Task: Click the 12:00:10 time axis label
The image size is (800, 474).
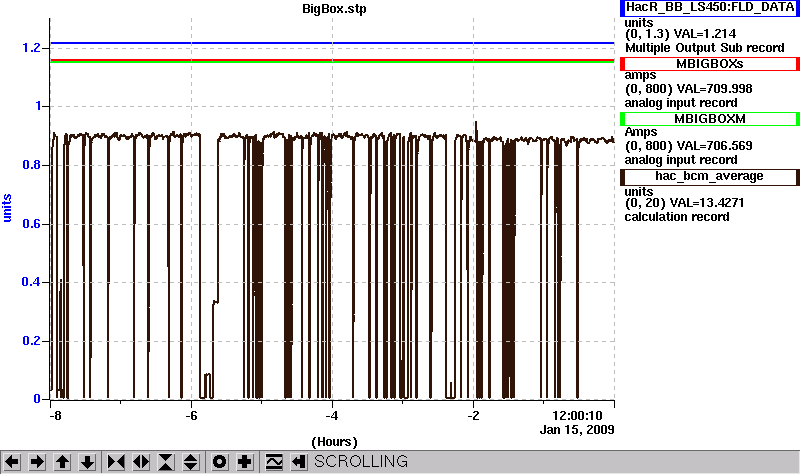Action: point(578,416)
